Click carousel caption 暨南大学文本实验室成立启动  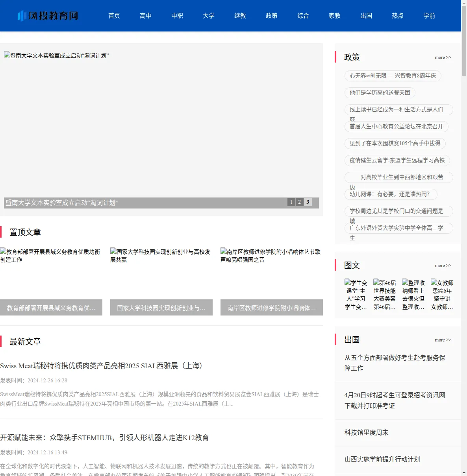point(62,203)
